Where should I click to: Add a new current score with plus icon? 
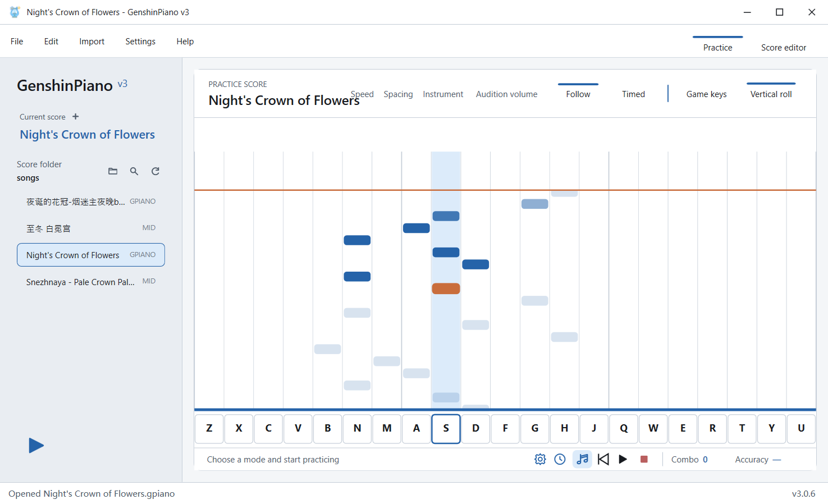[x=76, y=117]
